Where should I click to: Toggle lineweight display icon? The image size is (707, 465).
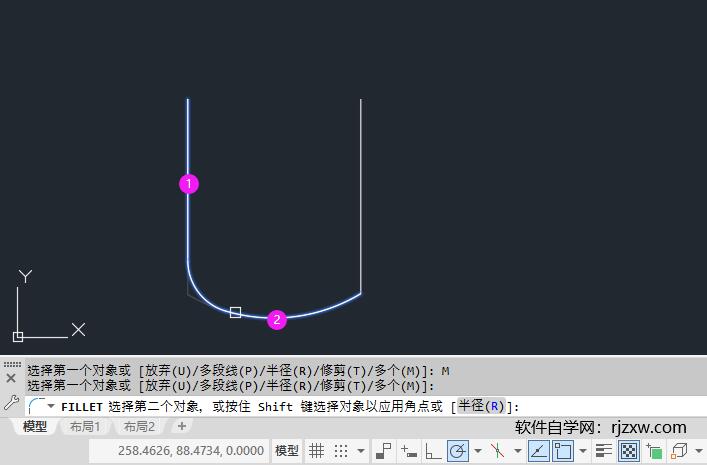603,451
